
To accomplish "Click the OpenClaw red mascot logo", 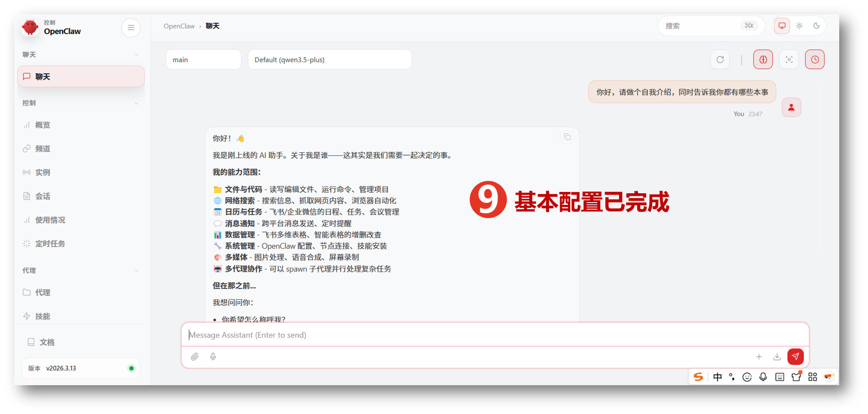I will [x=30, y=27].
